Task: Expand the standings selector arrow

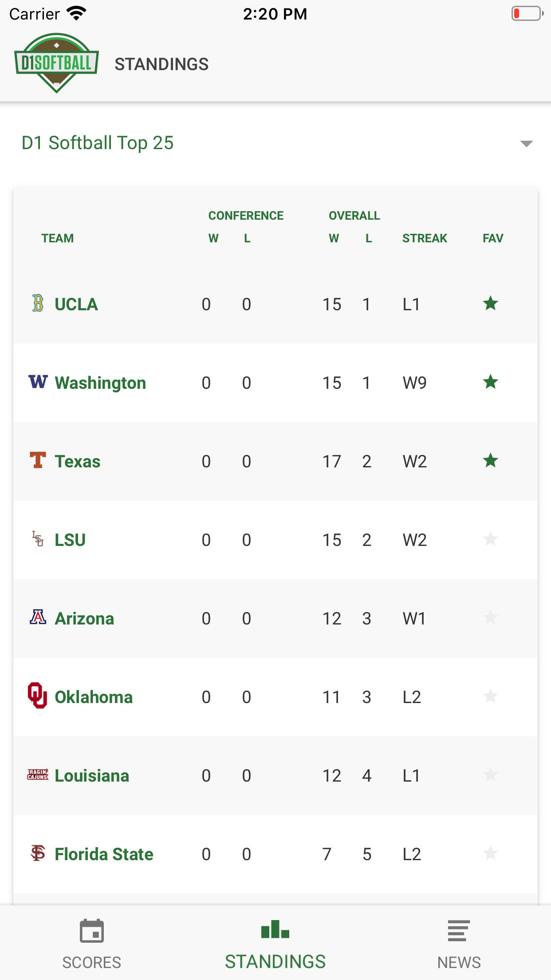Action: 526,144
